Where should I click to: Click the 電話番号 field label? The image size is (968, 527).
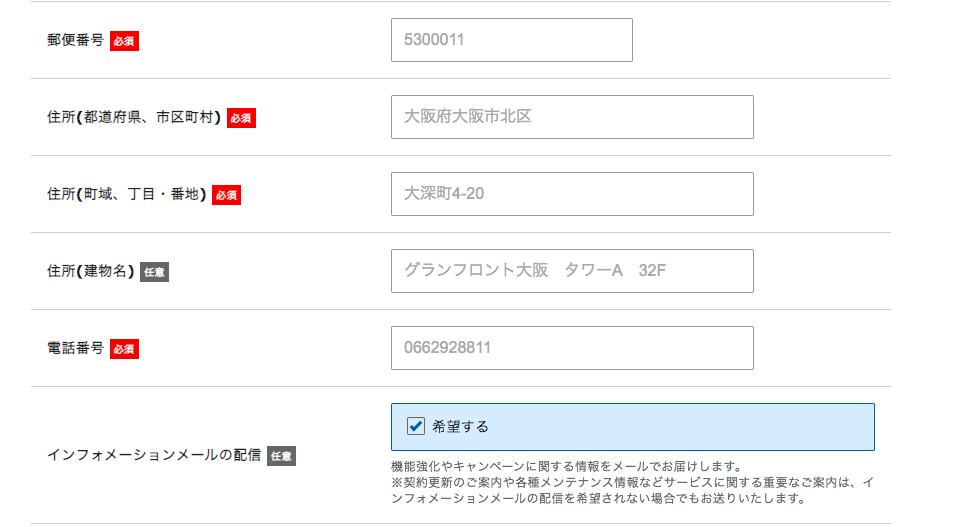coord(75,348)
